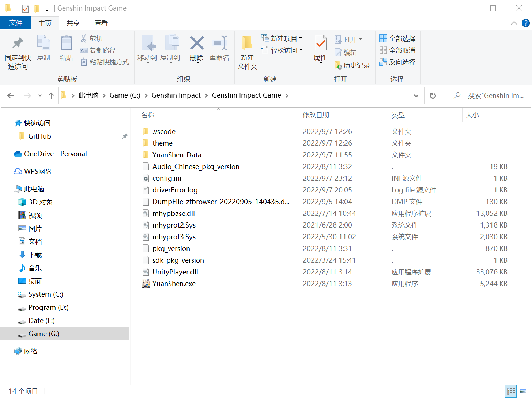Screen dimensions: 532x398
Task: Click the 剪切 scissors icon
Action: coord(84,38)
